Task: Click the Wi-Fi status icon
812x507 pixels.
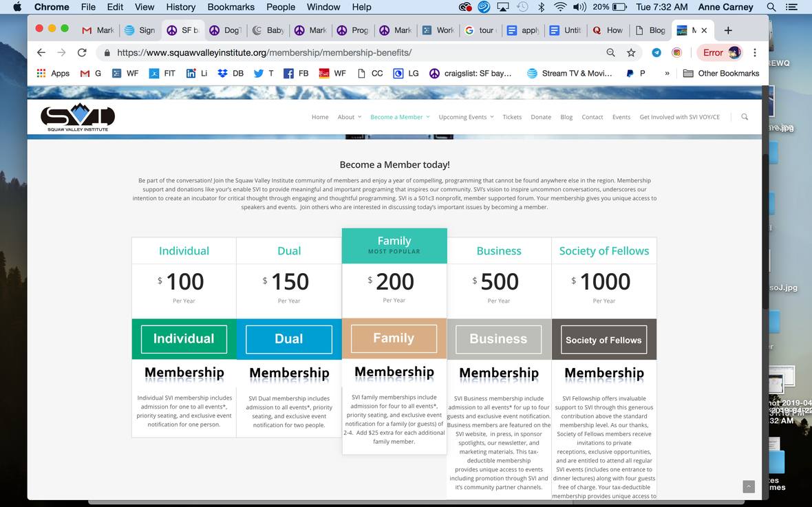Action: 560,7
